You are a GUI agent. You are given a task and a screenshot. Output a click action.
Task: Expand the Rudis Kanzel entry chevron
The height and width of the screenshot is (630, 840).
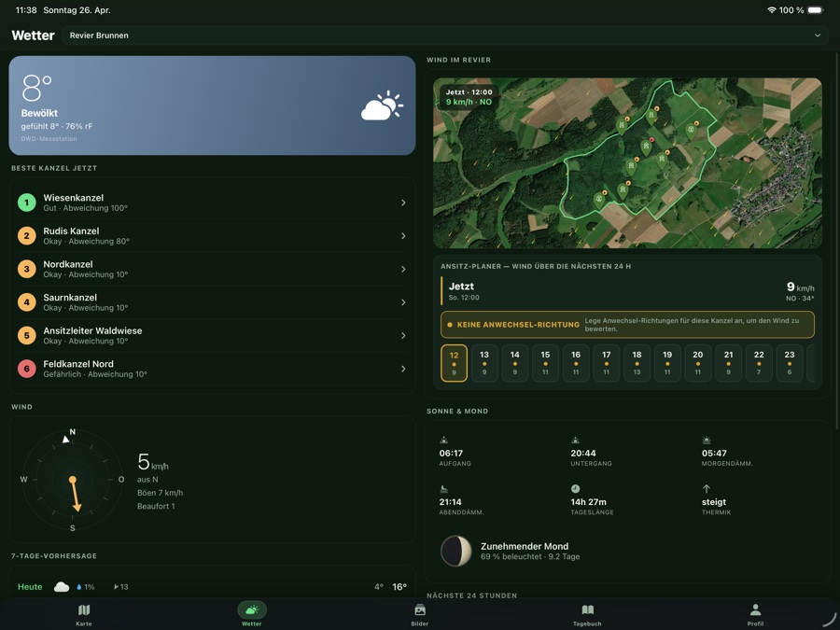pyautogui.click(x=403, y=236)
